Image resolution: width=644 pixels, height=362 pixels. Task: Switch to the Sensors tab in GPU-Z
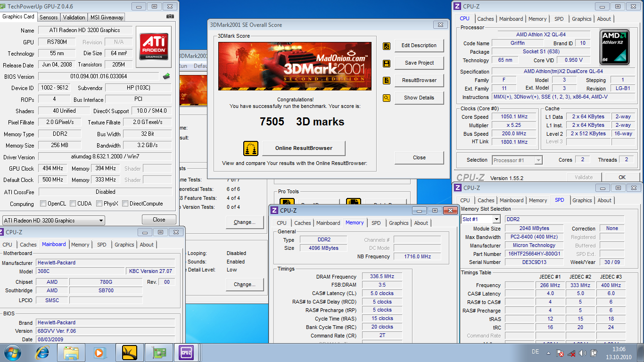[x=49, y=17]
